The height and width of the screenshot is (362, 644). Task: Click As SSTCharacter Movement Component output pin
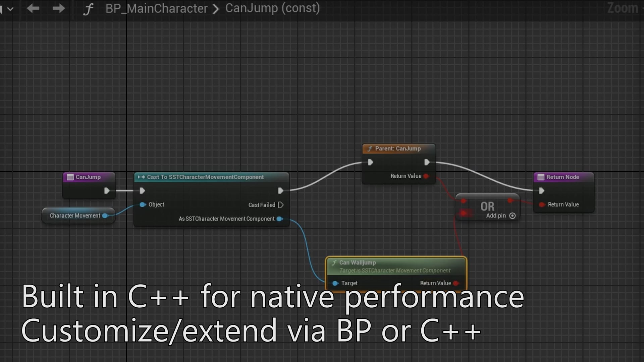[279, 219]
